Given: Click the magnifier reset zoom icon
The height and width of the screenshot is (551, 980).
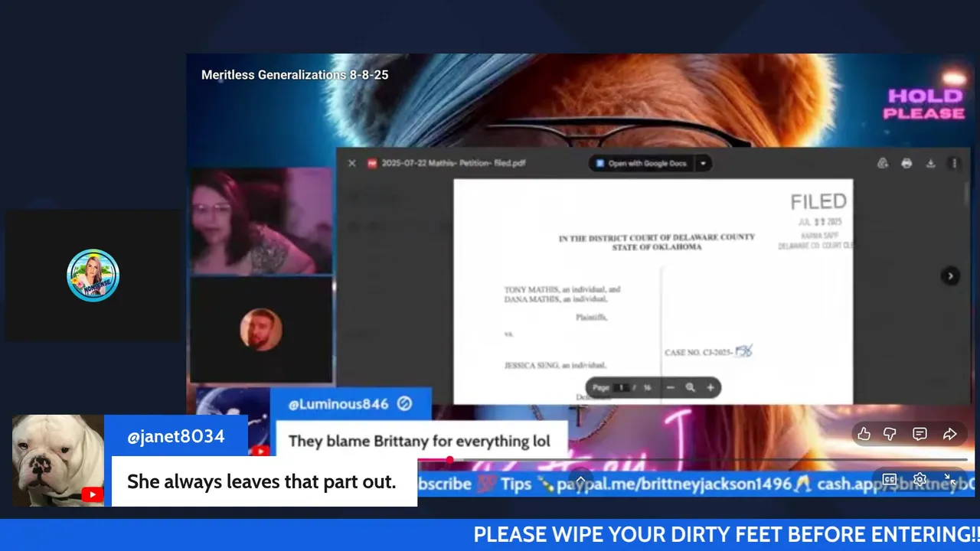Looking at the screenshot, I should (x=690, y=388).
